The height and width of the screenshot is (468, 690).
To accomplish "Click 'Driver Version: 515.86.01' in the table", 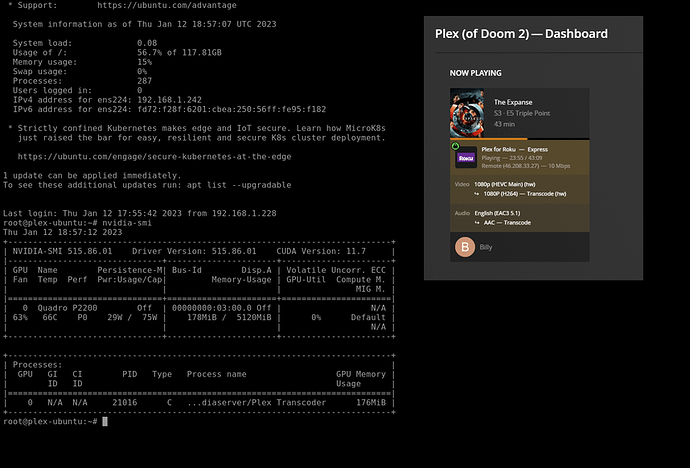I will pyautogui.click(x=194, y=251).
